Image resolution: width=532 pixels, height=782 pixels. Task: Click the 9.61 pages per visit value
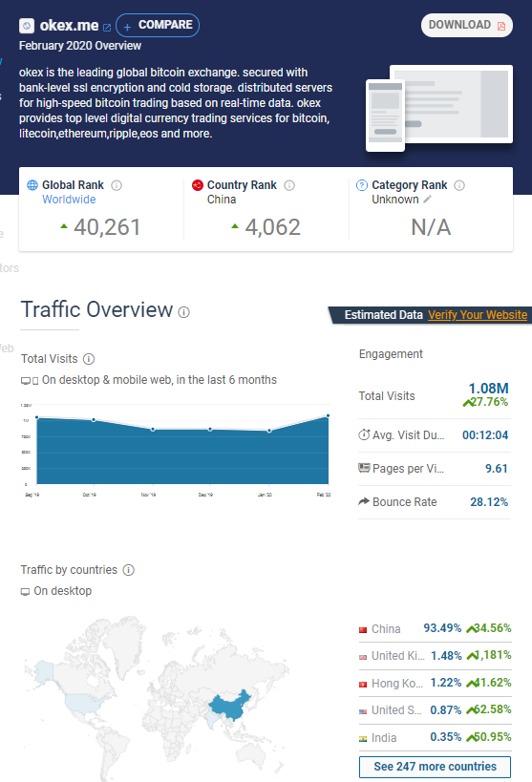(x=497, y=469)
